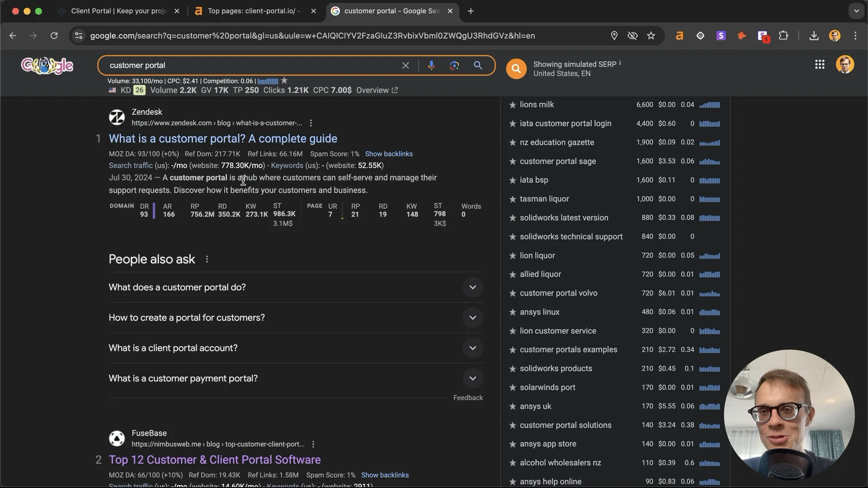Image resolution: width=868 pixels, height=488 pixels.
Task: Open a new browser tab
Action: [x=471, y=11]
